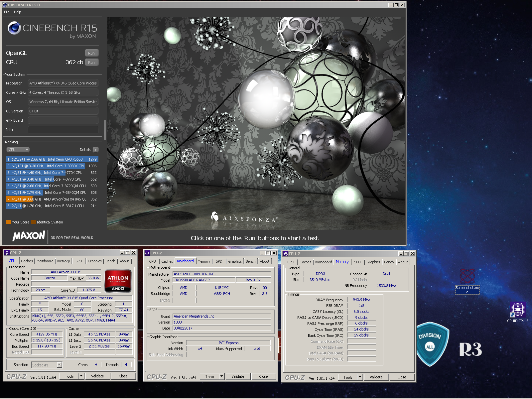Select ranking row Intel Core i7-4770K

coord(52,173)
